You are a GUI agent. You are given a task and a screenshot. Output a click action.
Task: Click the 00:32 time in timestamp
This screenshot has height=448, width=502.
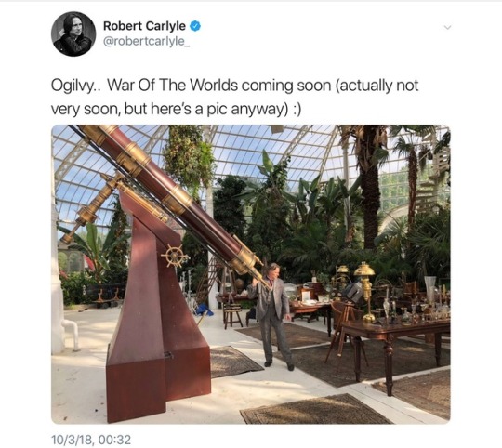coord(114,440)
